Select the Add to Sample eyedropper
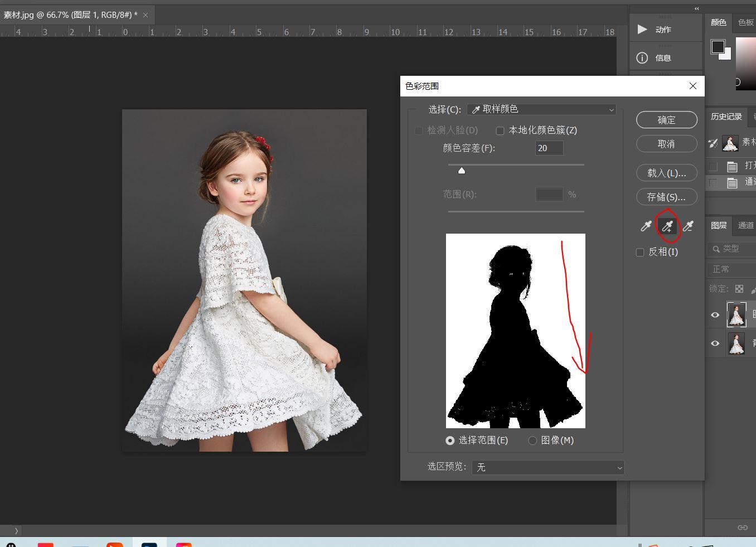This screenshot has height=547, width=756. [667, 226]
